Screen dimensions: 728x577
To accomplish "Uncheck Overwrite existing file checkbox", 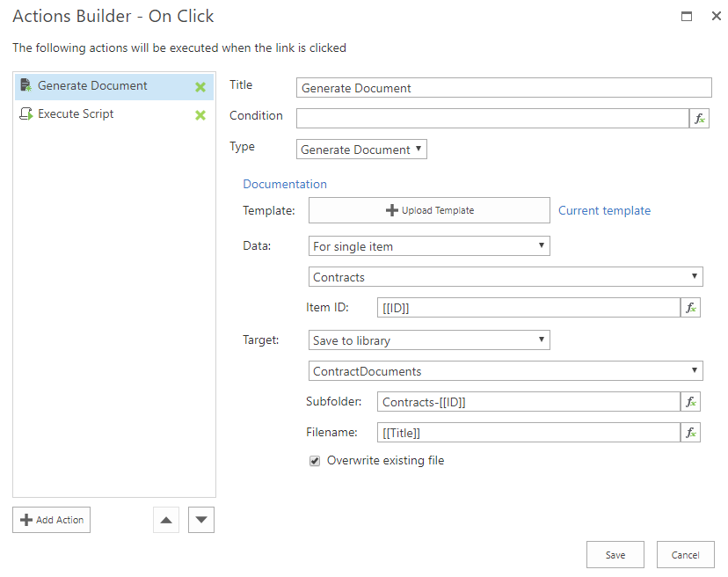I will tap(315, 461).
